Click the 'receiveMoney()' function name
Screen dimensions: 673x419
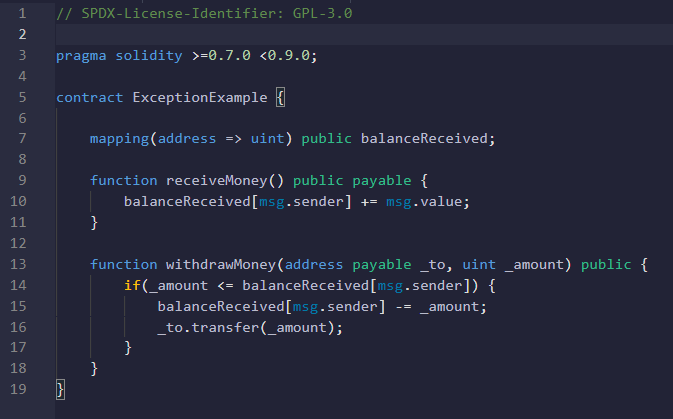click(225, 181)
